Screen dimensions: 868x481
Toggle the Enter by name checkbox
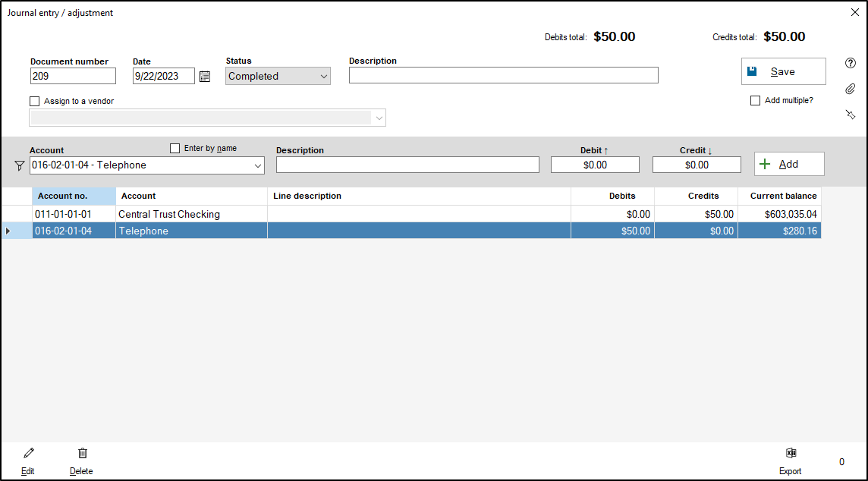click(175, 149)
